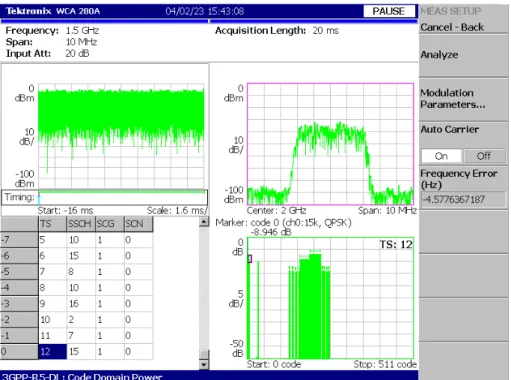
Task: Select row header 0
Action: click(19, 351)
